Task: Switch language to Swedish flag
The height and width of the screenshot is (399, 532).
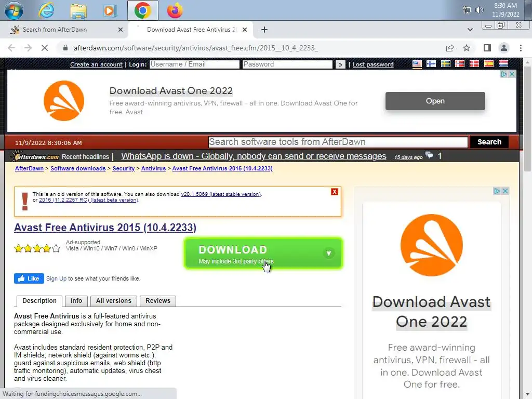Action: (x=445, y=64)
